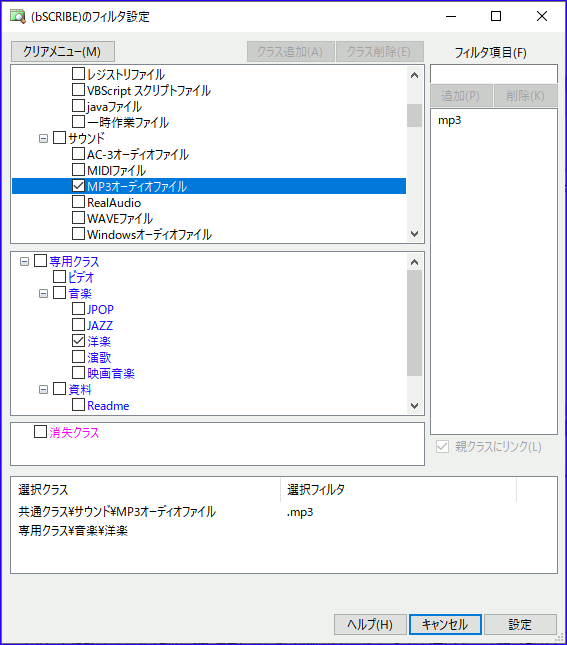
Task: Check the Windowsオーディオファイル checkbox
Action: click(78, 234)
